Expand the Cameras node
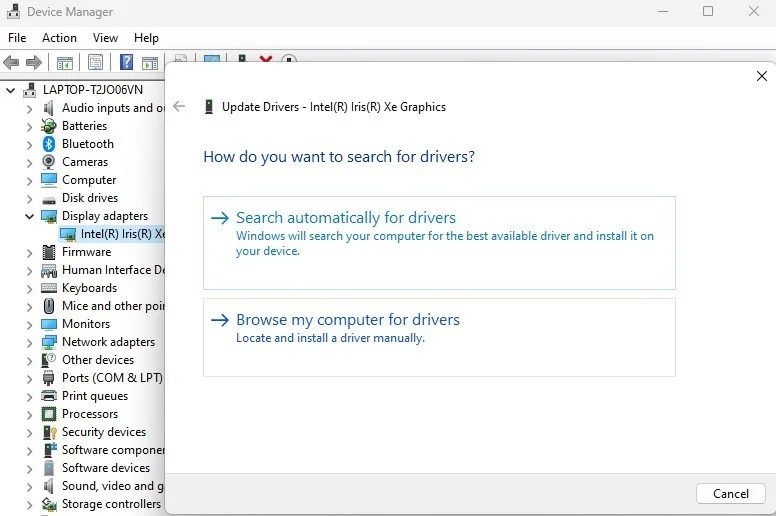The width and height of the screenshot is (776, 516). click(x=29, y=162)
